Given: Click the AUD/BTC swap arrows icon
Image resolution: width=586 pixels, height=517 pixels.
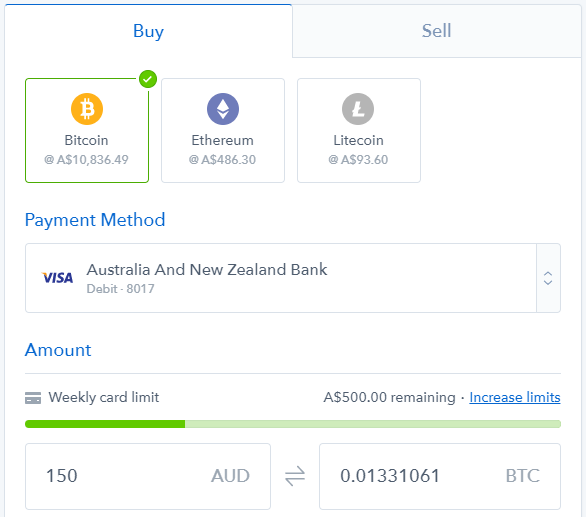Looking at the screenshot, I should pos(295,476).
